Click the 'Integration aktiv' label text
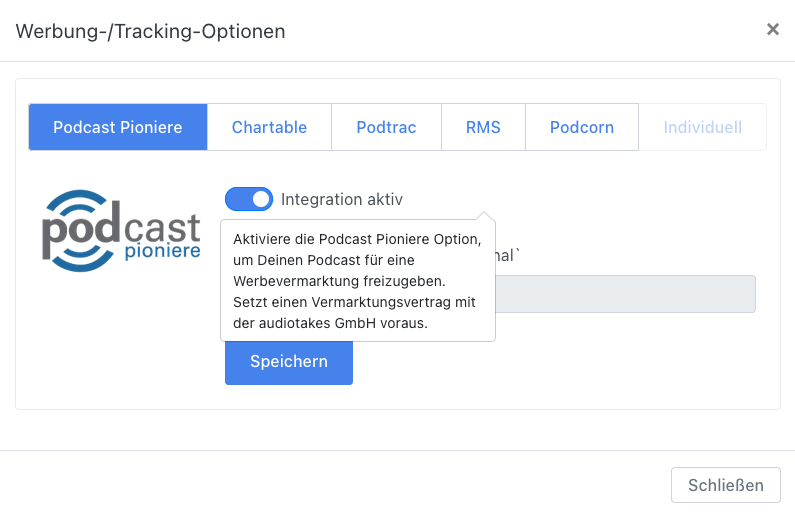This screenshot has height=517, width=795. point(342,199)
